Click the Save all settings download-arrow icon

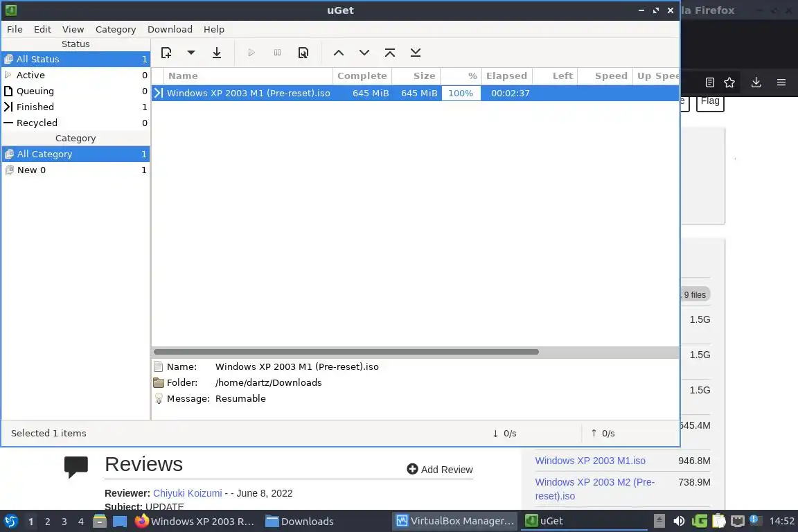pos(217,53)
